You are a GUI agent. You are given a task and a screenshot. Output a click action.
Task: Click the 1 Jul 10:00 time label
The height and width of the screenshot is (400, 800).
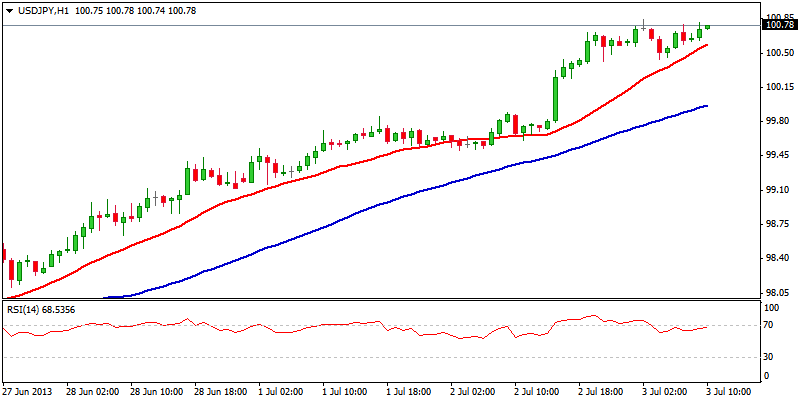coord(344,392)
